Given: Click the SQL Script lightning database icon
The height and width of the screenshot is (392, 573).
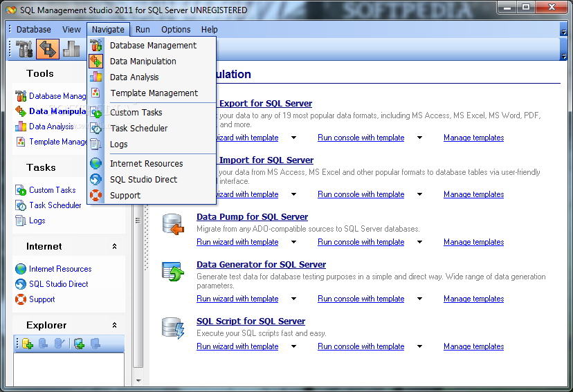Looking at the screenshot, I should [x=172, y=328].
